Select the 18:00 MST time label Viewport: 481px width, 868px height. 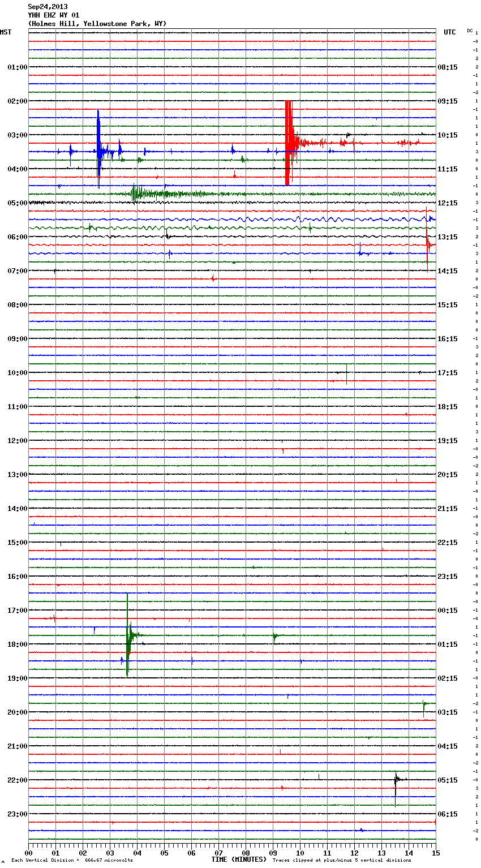tap(18, 644)
